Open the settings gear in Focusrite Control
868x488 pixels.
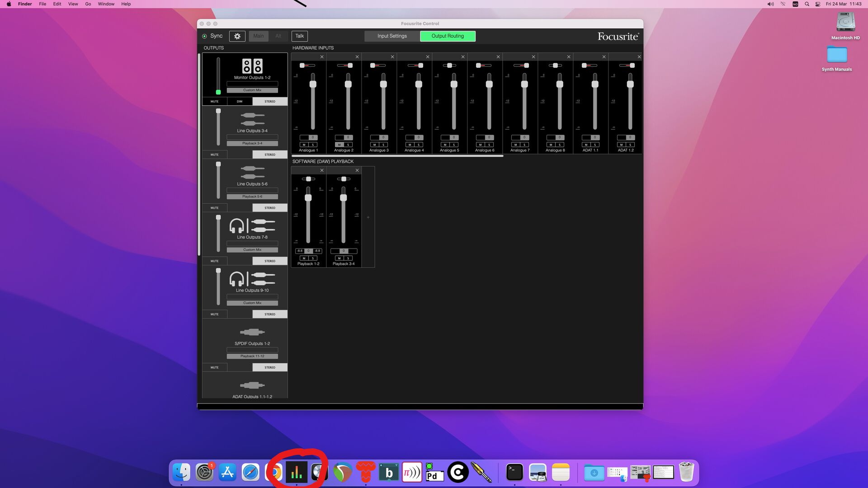click(237, 36)
